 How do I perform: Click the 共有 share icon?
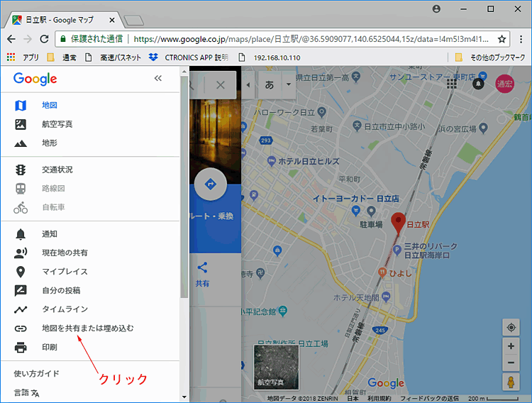(x=202, y=267)
